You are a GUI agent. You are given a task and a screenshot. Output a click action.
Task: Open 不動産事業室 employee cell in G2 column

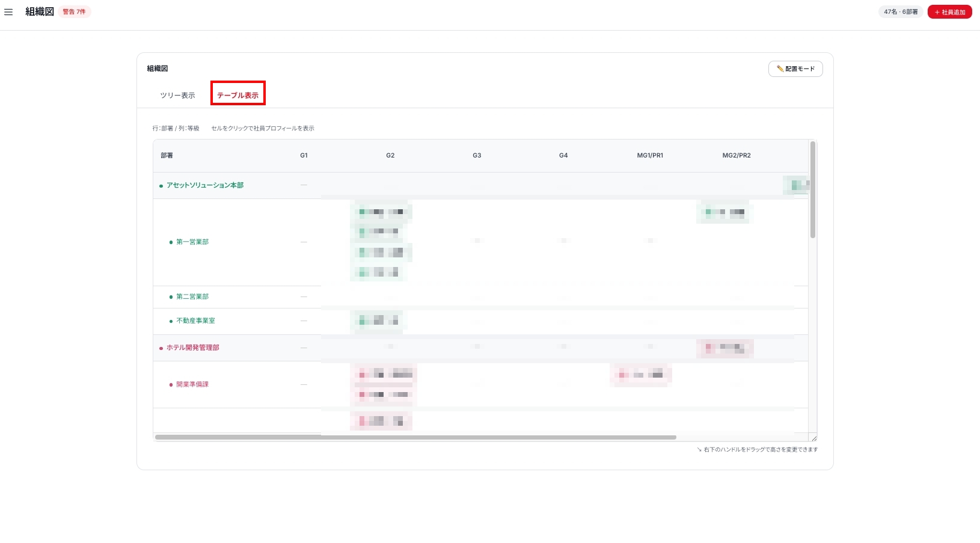378,321
